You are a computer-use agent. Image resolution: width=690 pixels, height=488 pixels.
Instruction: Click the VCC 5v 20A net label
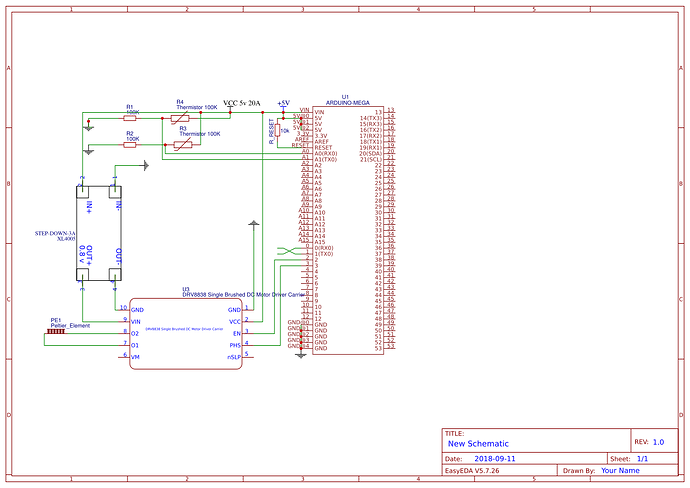pos(242,103)
